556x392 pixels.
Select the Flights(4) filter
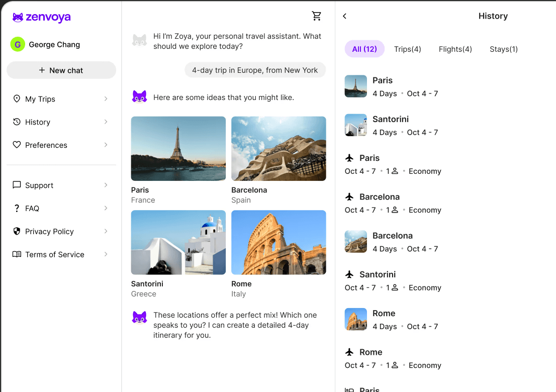tap(455, 49)
